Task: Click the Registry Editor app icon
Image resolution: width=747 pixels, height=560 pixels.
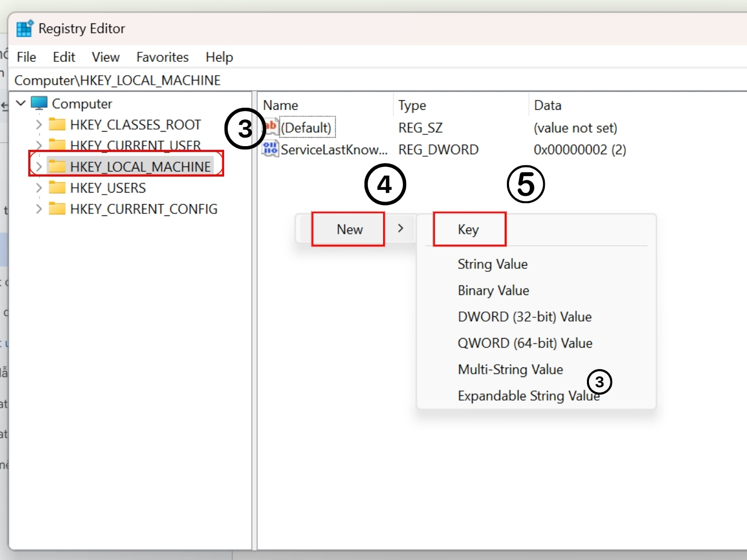Action: coord(25,28)
